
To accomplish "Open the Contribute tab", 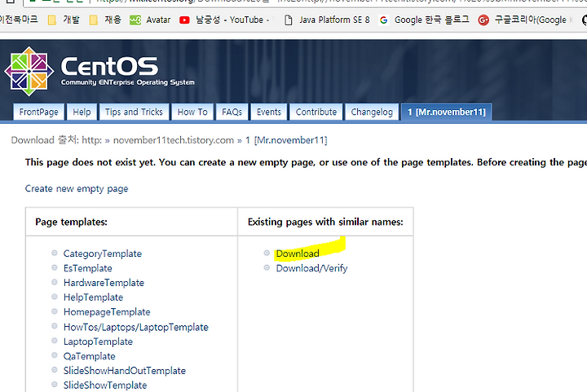I will point(316,112).
